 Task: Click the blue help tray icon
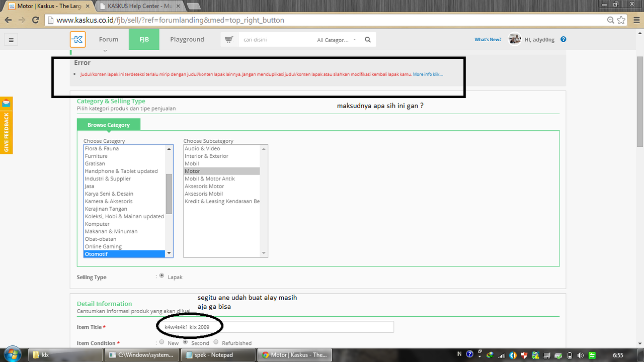click(x=470, y=354)
